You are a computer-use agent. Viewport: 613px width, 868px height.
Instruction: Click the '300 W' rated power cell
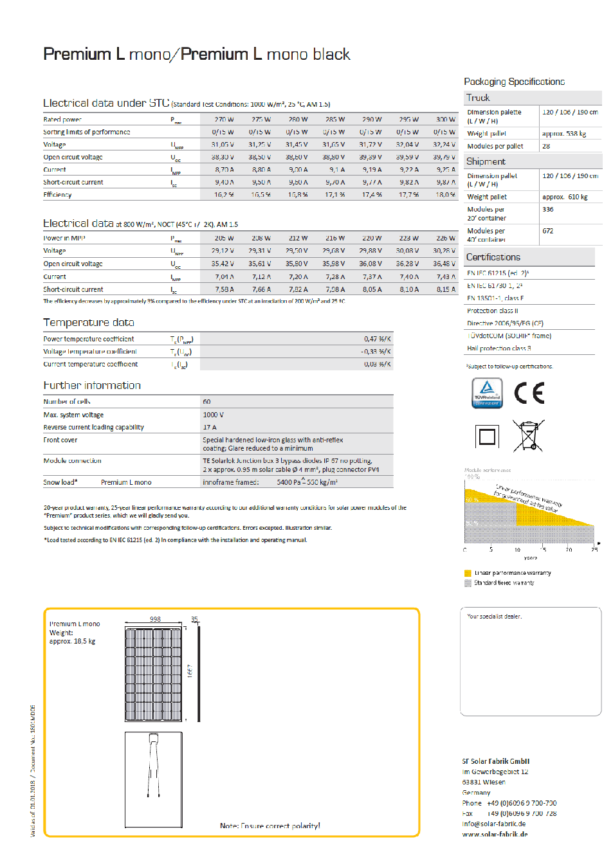coord(446,120)
